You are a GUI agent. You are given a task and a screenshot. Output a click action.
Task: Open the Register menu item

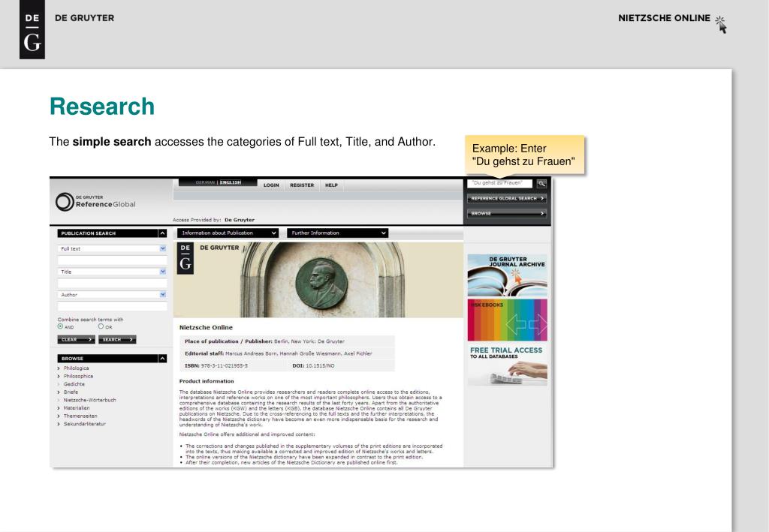coord(302,185)
